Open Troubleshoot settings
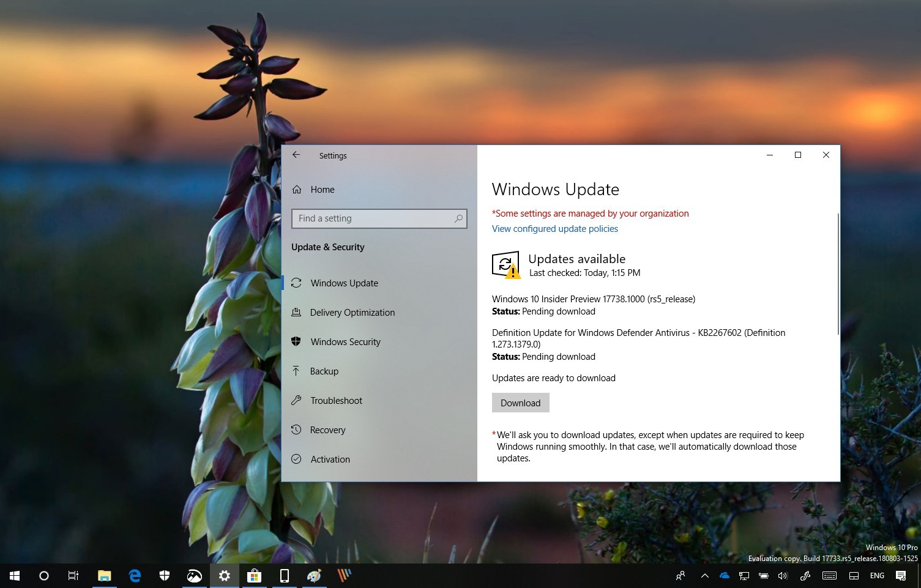This screenshot has width=921, height=588. 335,400
